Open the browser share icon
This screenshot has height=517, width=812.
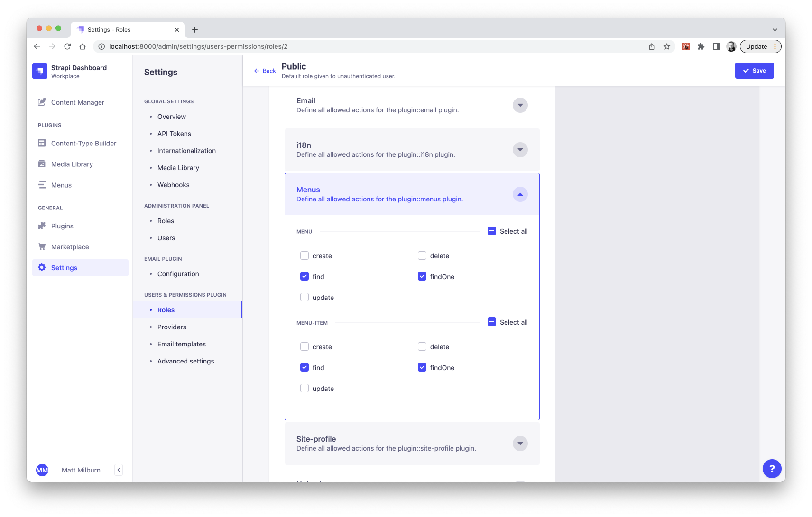pos(652,46)
